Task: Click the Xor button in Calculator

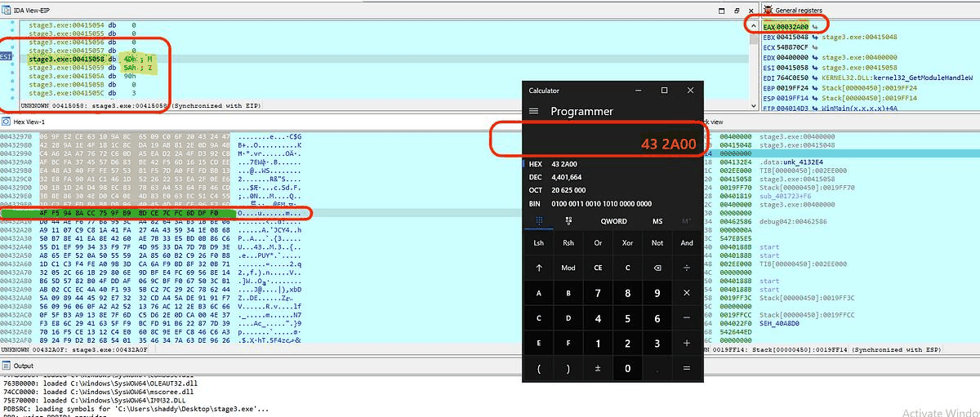Action: pyautogui.click(x=628, y=242)
